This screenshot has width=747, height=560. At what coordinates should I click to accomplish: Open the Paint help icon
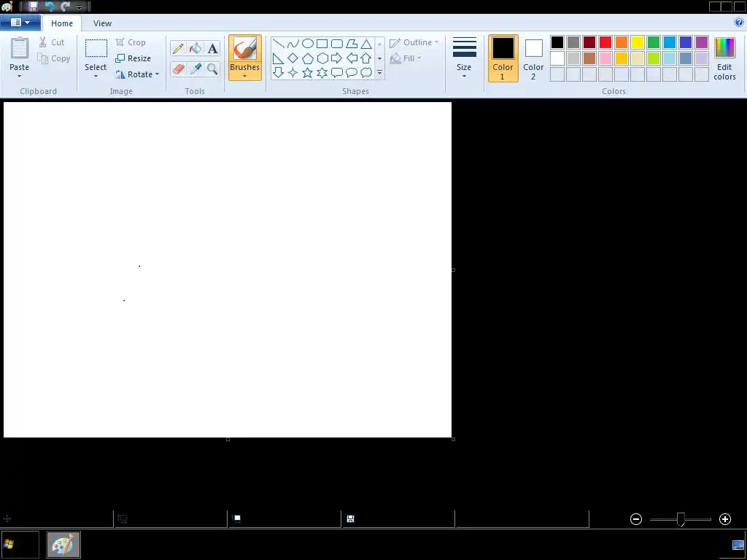pyautogui.click(x=739, y=22)
